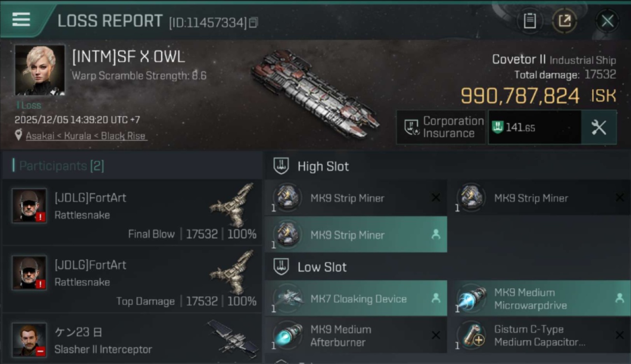Follow the Asakai < Kurala < Black Rise link
This screenshot has width=631, height=364.
[x=85, y=136]
